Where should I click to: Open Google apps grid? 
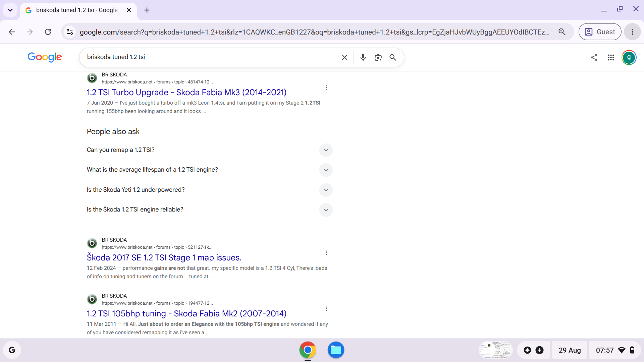(611, 57)
